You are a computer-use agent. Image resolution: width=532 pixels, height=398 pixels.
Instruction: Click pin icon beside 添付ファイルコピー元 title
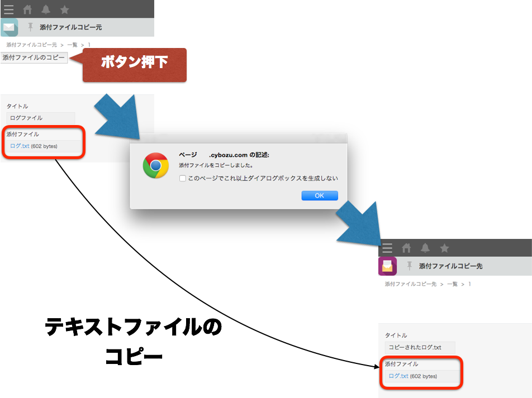click(30, 27)
